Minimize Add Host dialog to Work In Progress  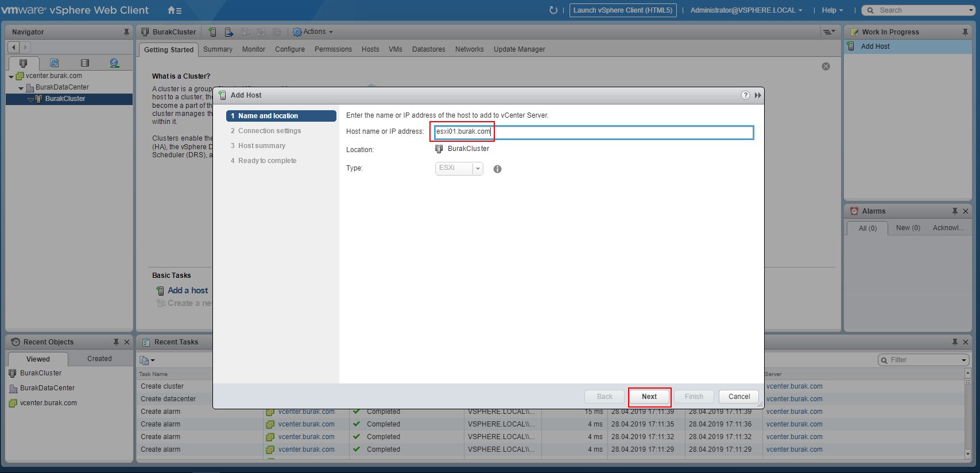(758, 95)
